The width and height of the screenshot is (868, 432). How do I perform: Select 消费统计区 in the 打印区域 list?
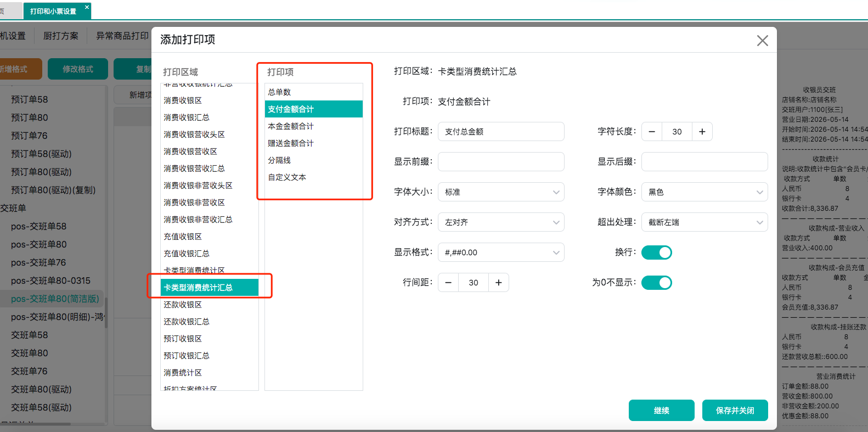210,373
